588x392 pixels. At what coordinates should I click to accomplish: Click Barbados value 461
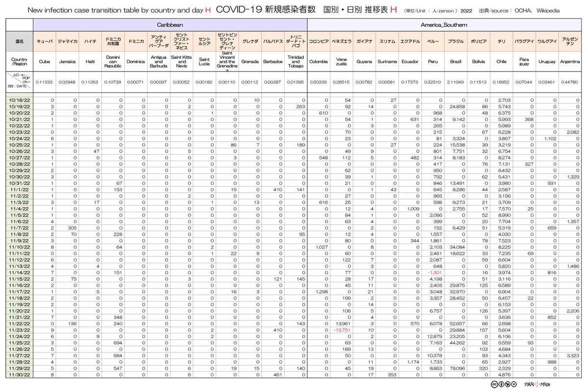[278, 375]
